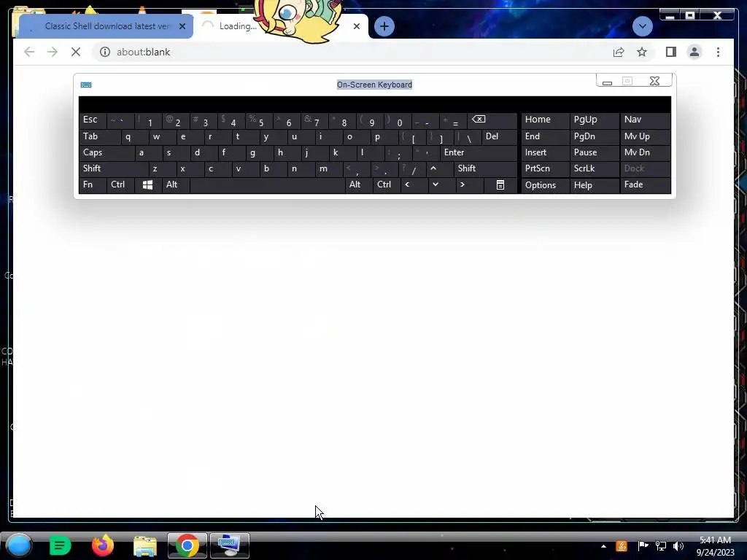Click the Home key
747x560 pixels.
pyautogui.click(x=545, y=120)
